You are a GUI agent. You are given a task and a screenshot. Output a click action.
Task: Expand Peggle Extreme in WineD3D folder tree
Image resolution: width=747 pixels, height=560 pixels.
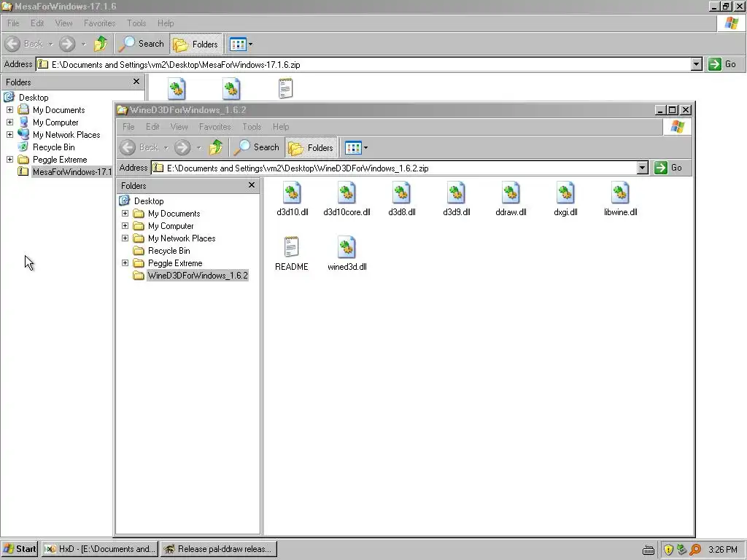(x=125, y=262)
